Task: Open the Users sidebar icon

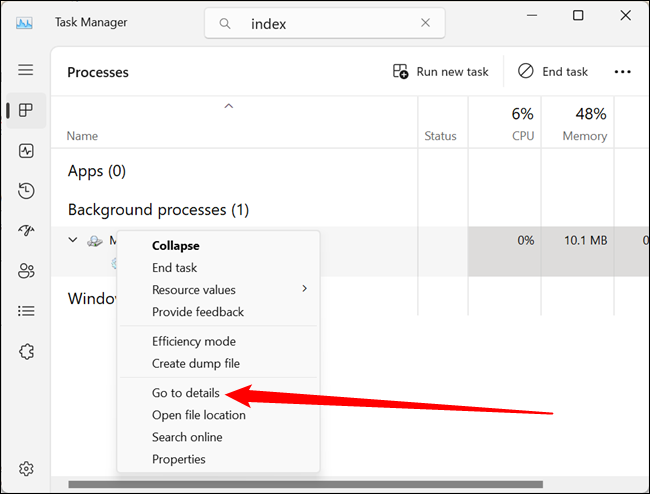Action: point(26,271)
